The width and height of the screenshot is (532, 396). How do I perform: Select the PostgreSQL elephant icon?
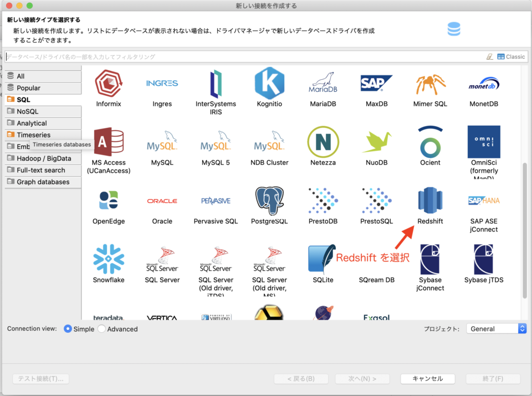pos(269,200)
